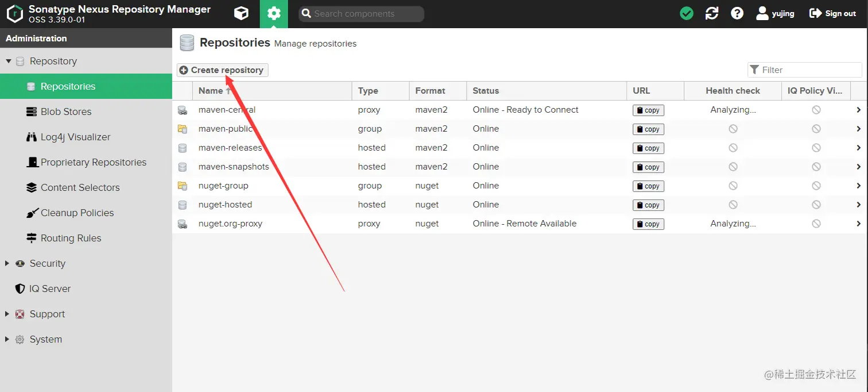Click health check icon for nuget-hosted

[733, 205]
